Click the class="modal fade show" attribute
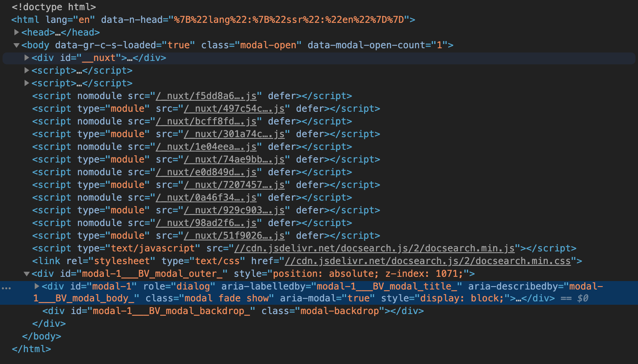 [x=210, y=298]
